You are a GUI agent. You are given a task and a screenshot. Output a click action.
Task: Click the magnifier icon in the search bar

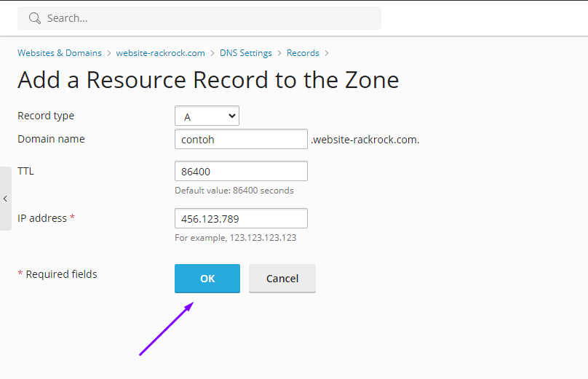tap(34, 18)
